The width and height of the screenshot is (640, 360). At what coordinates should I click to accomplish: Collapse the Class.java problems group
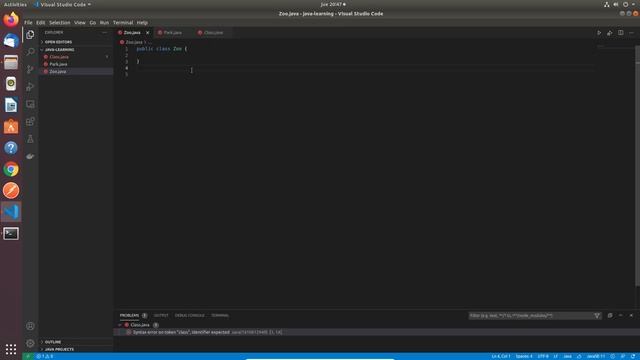point(120,325)
